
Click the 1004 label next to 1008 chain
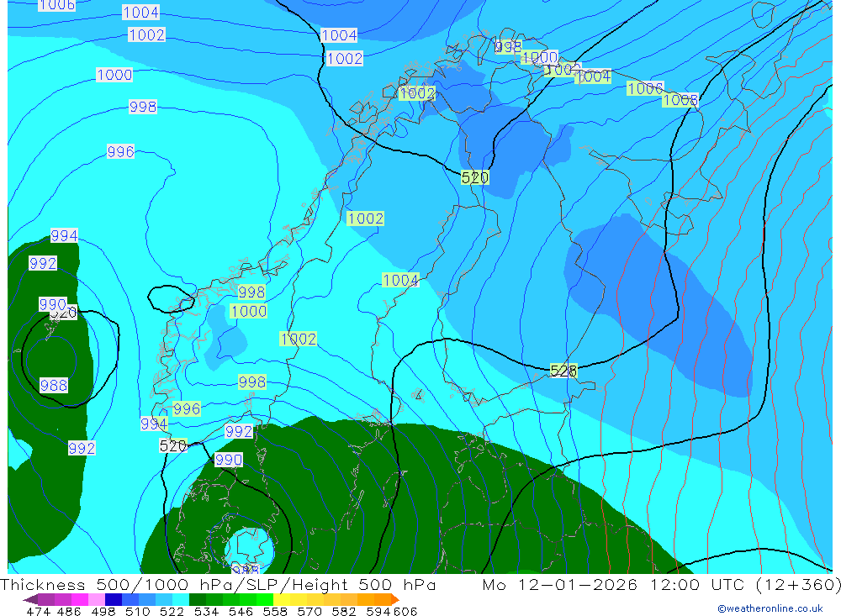click(x=593, y=76)
